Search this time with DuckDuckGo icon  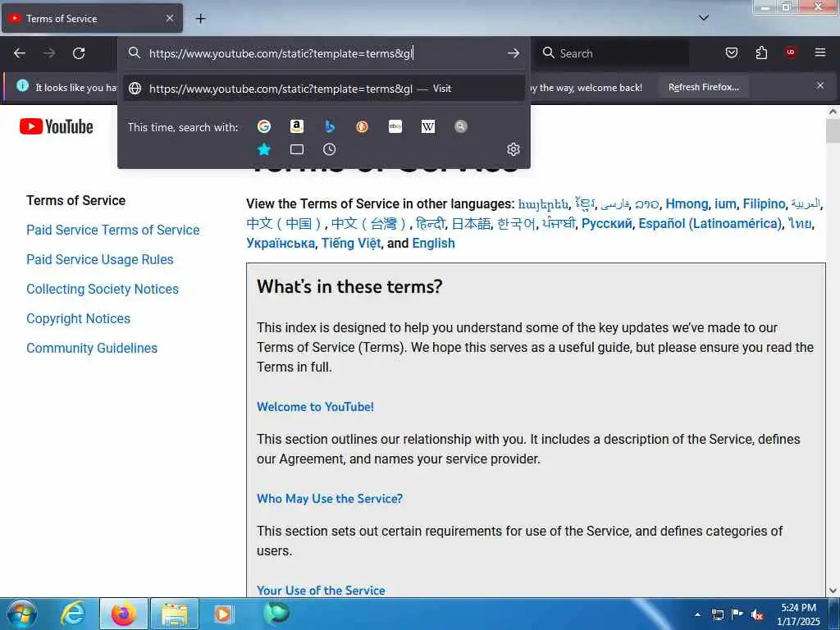(x=362, y=126)
